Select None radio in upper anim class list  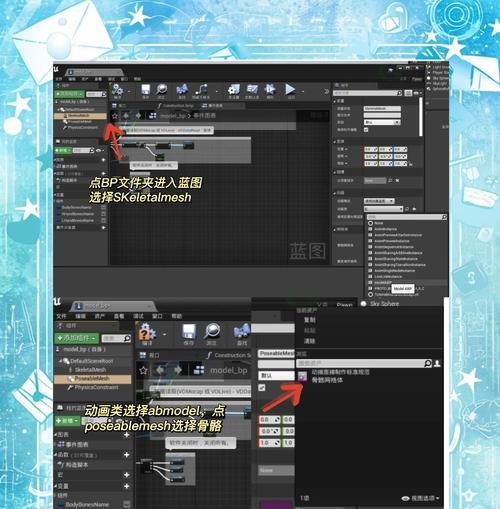point(370,223)
